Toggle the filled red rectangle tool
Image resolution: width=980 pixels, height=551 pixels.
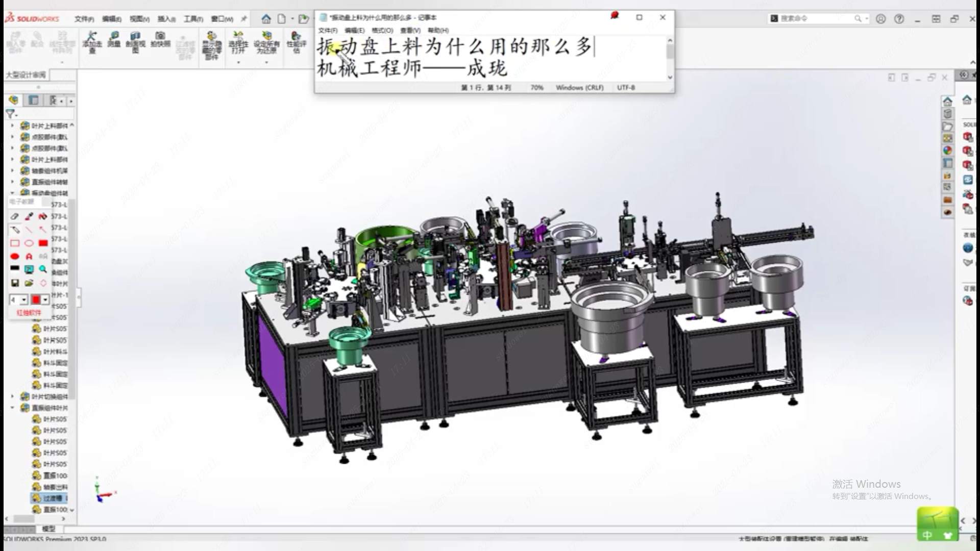pyautogui.click(x=43, y=243)
